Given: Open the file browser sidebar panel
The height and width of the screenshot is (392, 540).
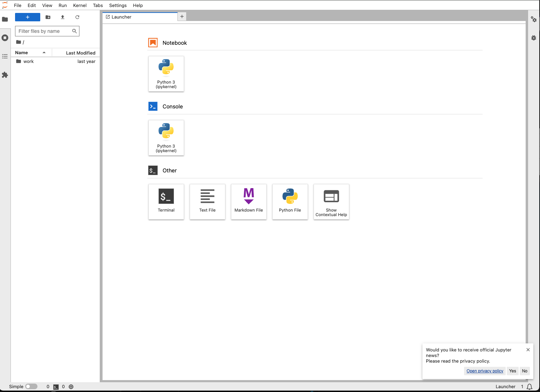Looking at the screenshot, I should click(x=5, y=19).
